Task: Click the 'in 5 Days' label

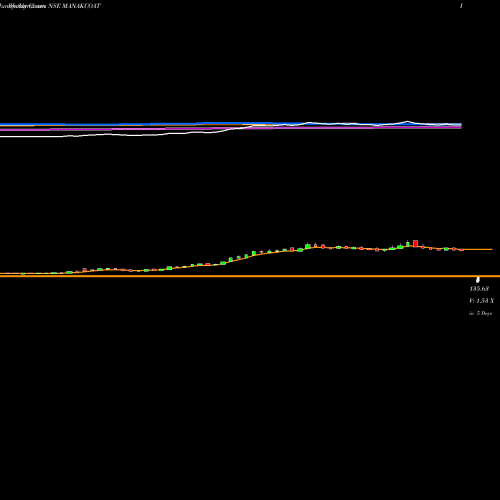Action: click(480, 313)
